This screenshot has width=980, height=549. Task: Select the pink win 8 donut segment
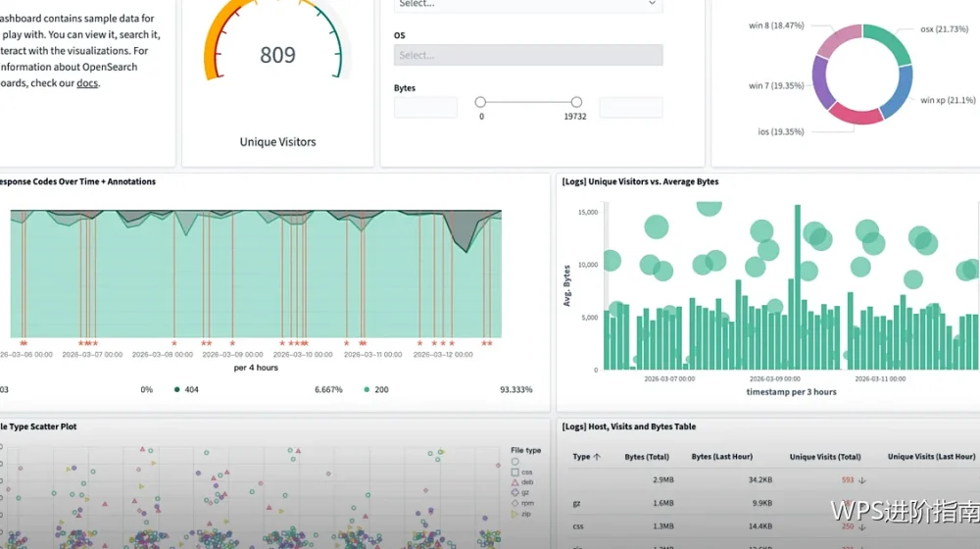tap(838, 39)
